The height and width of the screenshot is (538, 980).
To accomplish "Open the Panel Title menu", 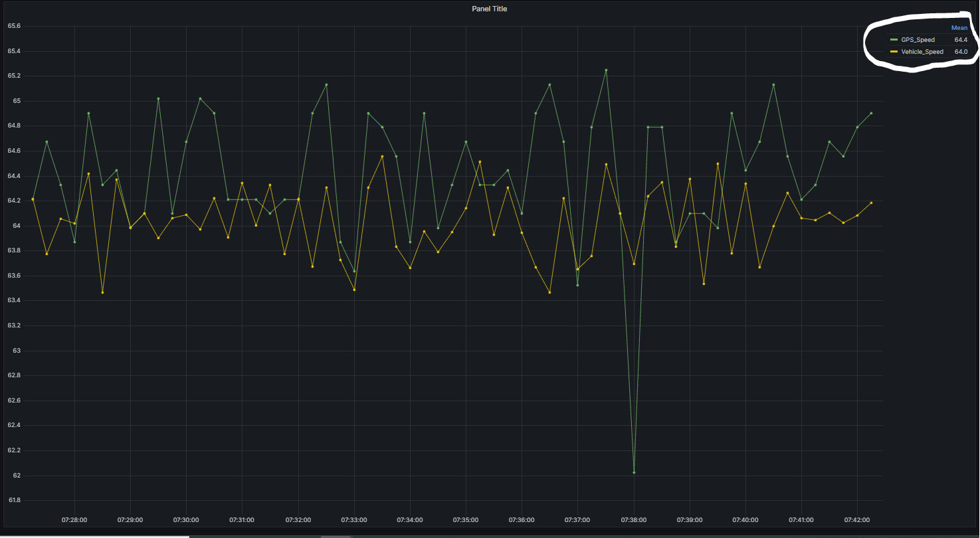I will [489, 9].
